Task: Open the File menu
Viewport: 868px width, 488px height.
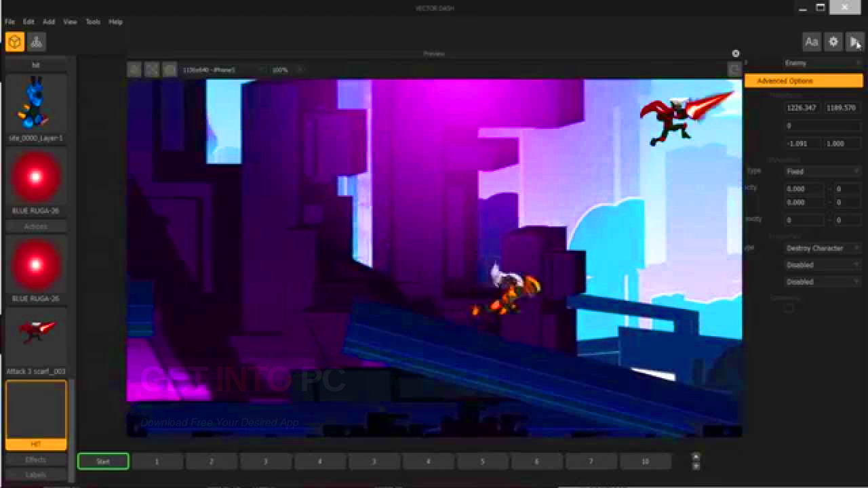Action: pos(9,22)
